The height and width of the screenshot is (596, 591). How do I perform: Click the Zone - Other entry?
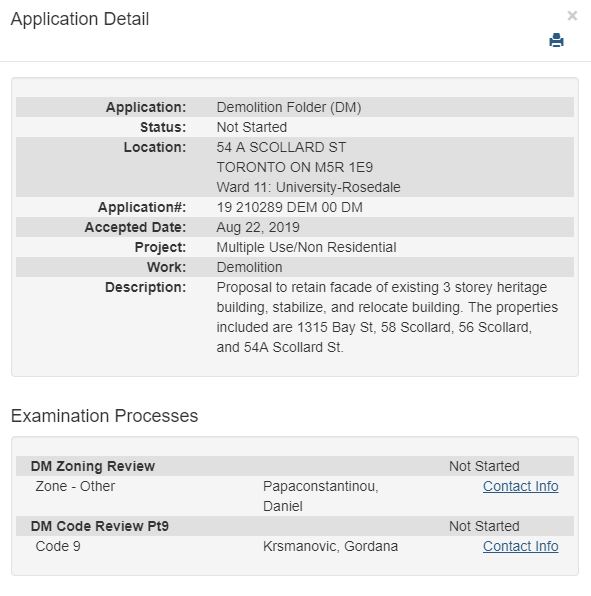(75, 486)
